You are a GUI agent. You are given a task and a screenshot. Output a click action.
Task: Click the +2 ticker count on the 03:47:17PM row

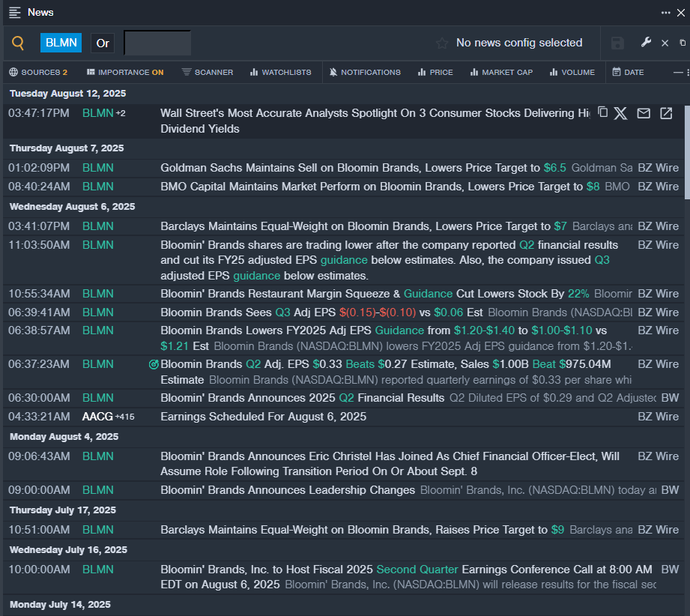coord(121,113)
